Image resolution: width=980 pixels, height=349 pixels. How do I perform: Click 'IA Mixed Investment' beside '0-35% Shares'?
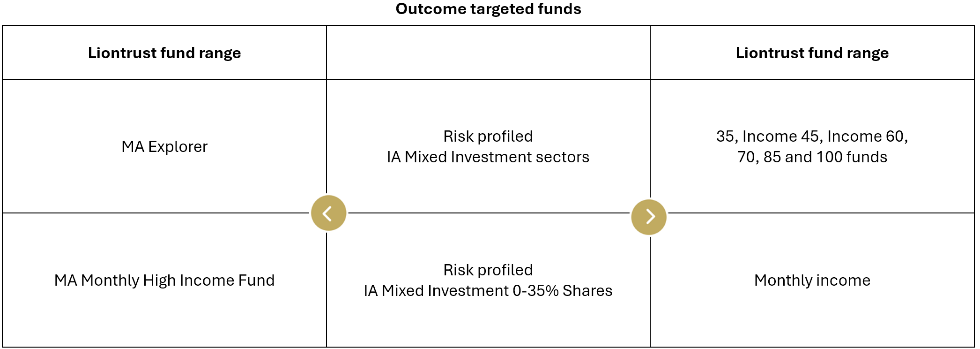point(436,290)
